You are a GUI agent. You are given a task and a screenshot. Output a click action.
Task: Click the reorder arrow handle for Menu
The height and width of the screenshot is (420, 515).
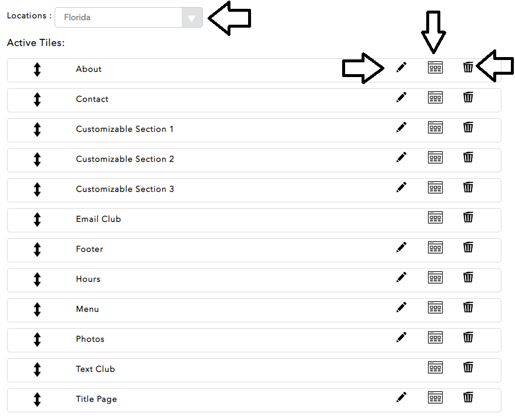tap(37, 309)
